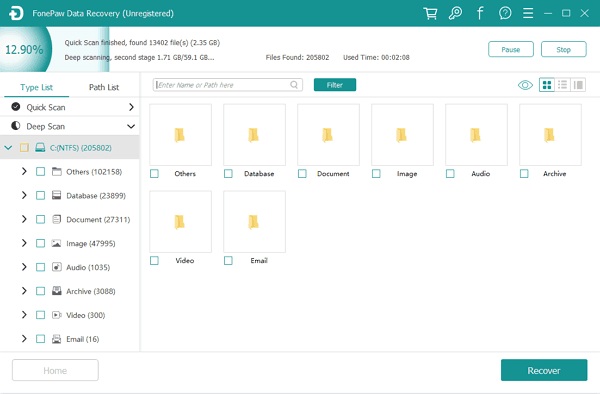Open the Document folder thumbnail
Screen dimensions: 600x394
(328, 135)
